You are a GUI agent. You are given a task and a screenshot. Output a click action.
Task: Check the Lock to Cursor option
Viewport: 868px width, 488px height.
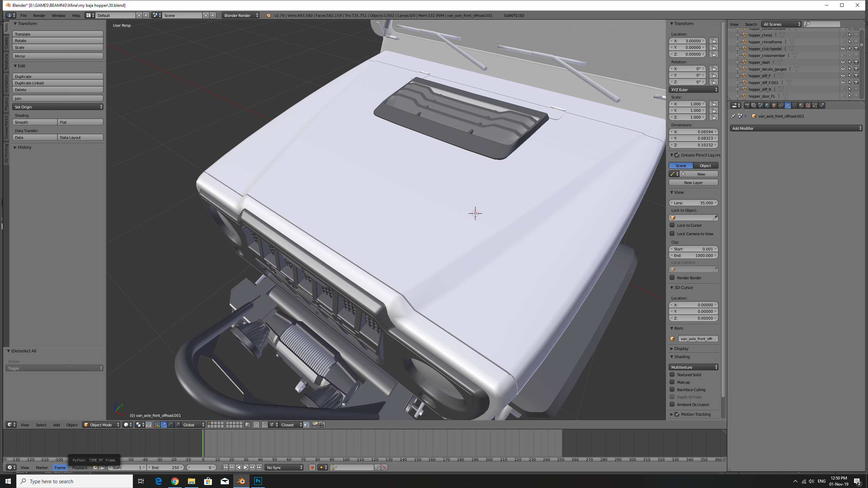672,225
